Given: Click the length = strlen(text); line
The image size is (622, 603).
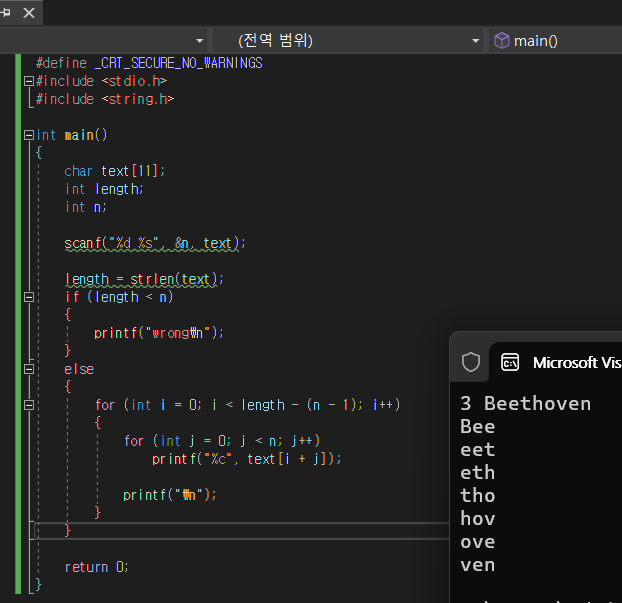Looking at the screenshot, I should (x=144, y=279).
